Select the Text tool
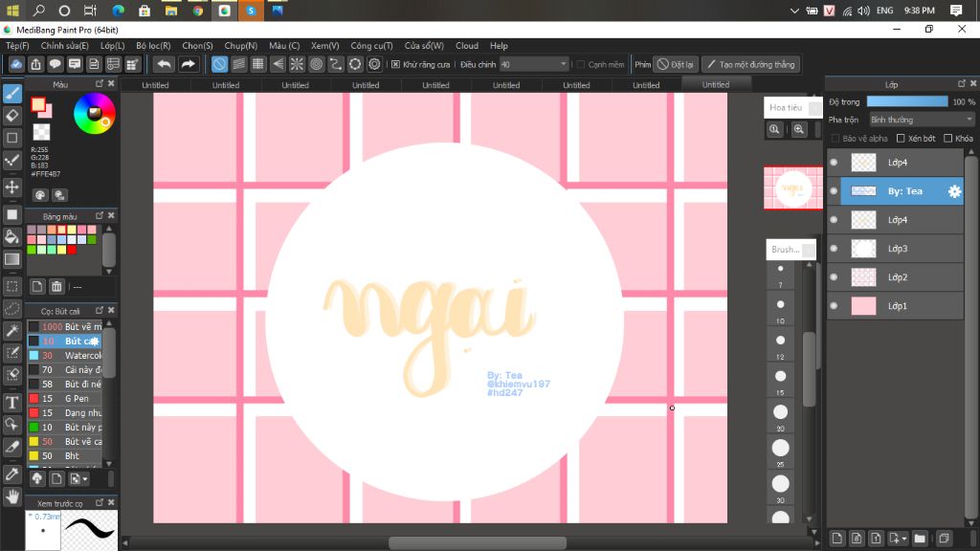Screen dimensions: 980x551 tap(12, 402)
